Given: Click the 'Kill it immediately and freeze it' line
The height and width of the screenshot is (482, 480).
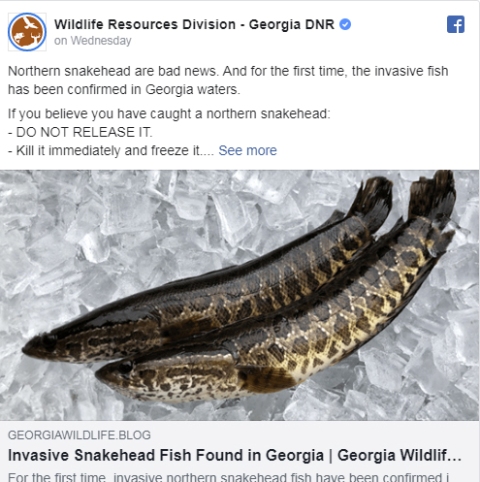Looking at the screenshot, I should 111,150.
